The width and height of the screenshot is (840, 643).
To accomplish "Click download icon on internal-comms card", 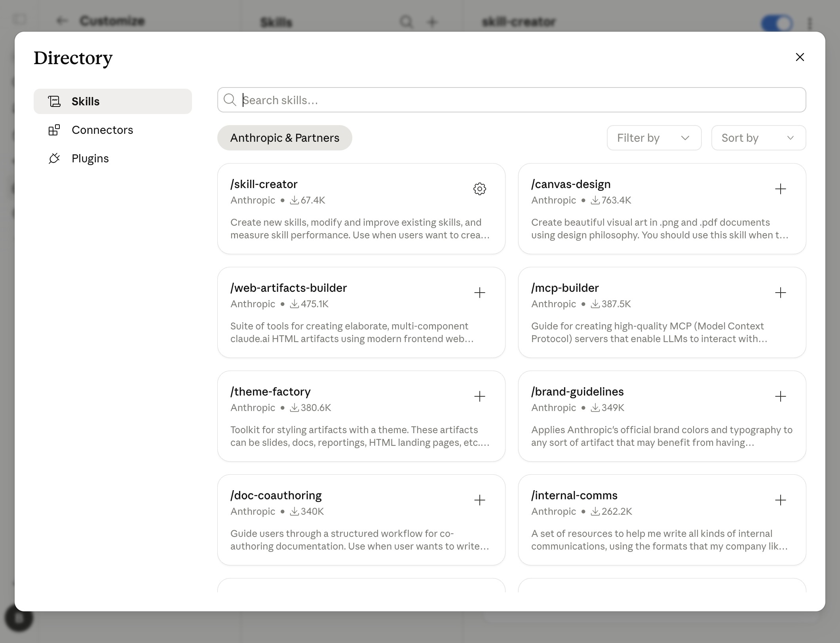I will point(595,511).
